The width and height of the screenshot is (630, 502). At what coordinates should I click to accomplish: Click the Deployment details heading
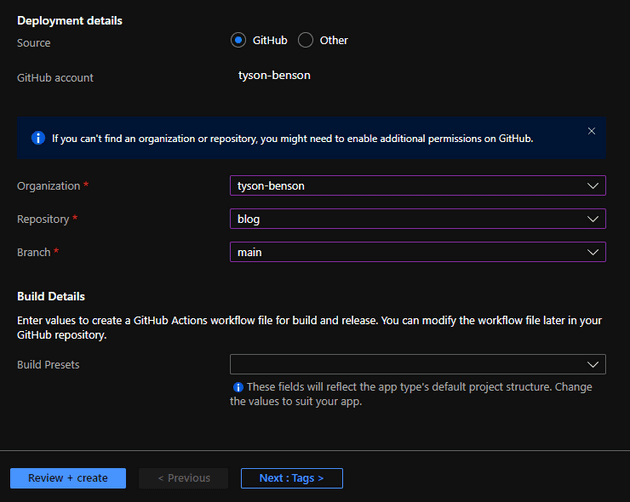(70, 21)
